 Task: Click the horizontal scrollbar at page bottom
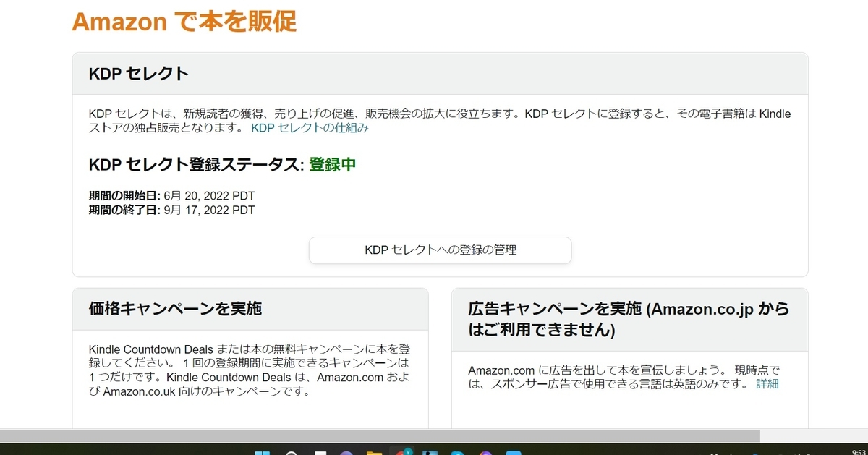click(380, 435)
